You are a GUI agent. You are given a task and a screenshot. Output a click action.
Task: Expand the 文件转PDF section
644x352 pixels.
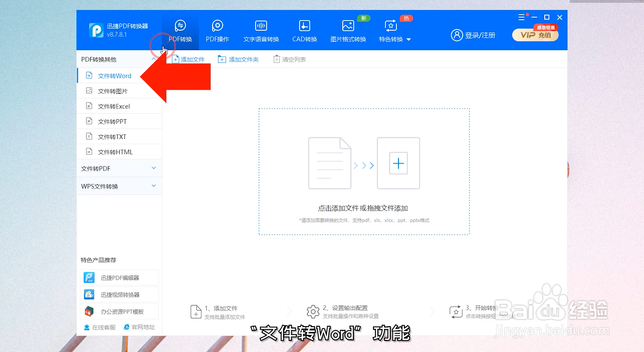tap(119, 168)
